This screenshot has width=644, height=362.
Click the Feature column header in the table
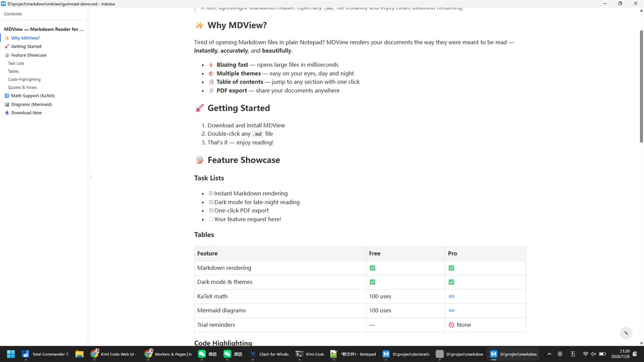[280, 253]
